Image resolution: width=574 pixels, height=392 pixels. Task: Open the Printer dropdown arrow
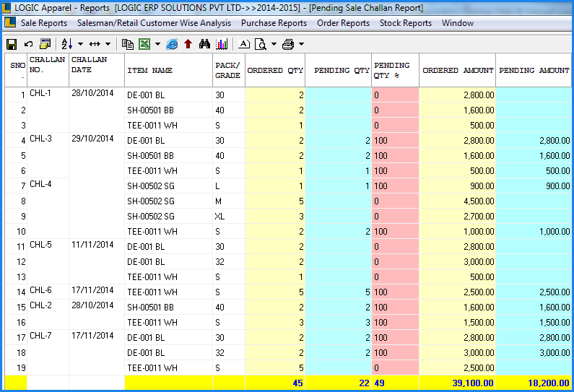[301, 44]
